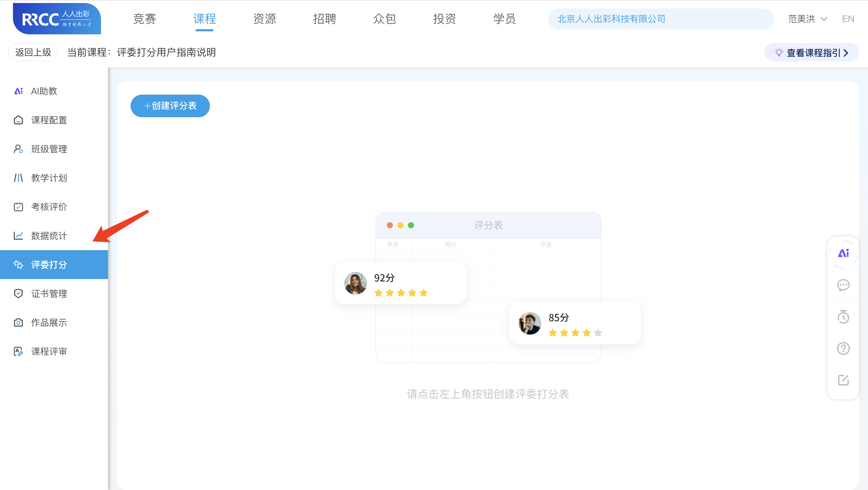The width and height of the screenshot is (868, 490).
Task: Select 班级管理 in the sidebar
Action: point(54,149)
